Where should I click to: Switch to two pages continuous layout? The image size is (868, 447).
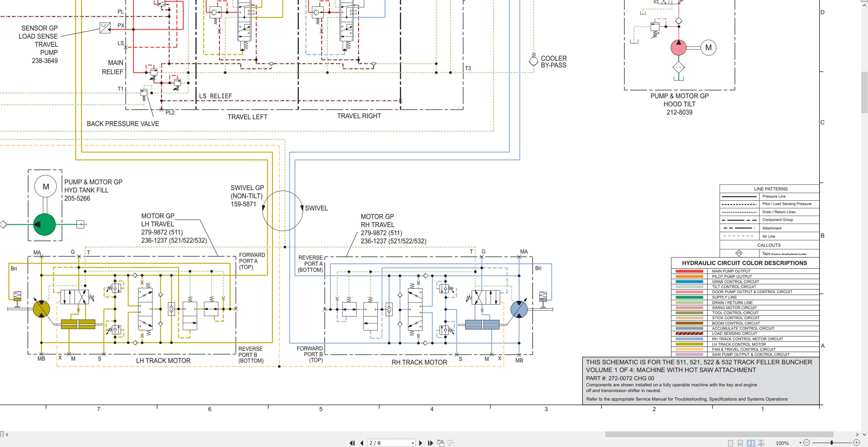click(761, 443)
